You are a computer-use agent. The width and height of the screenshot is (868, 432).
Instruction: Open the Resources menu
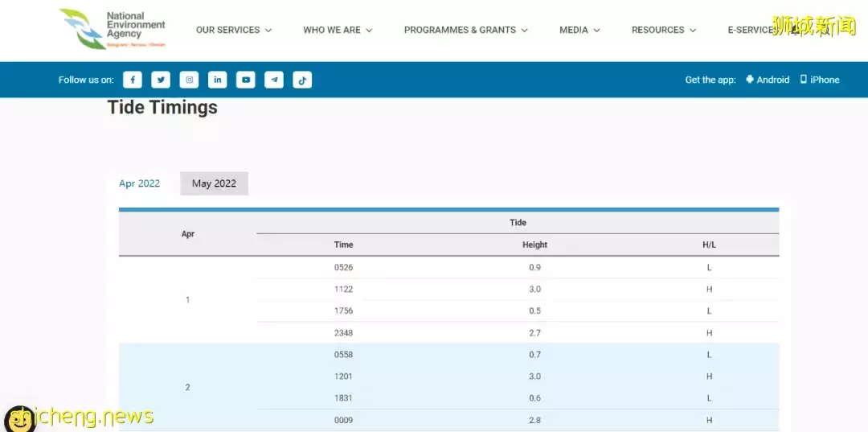click(663, 30)
